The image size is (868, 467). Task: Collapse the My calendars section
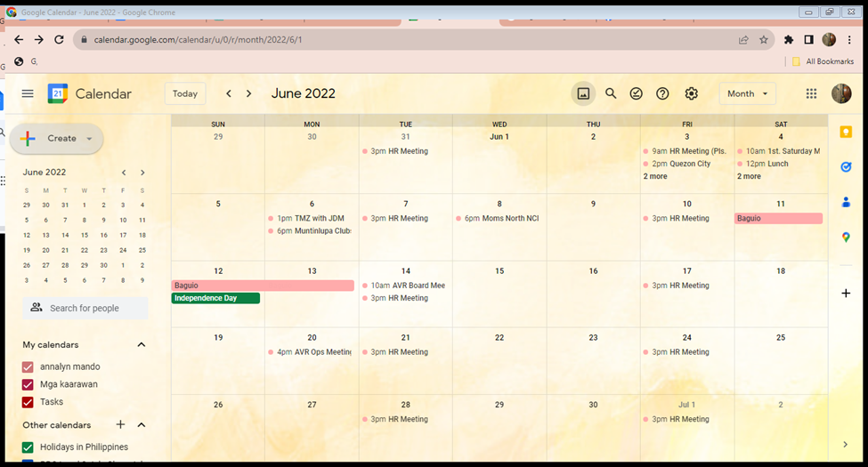pos(142,345)
